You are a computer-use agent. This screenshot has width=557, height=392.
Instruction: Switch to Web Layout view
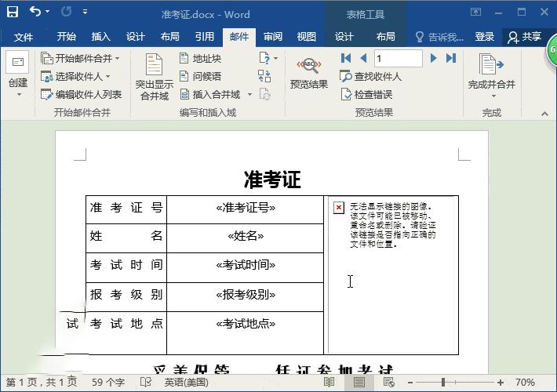tap(389, 382)
